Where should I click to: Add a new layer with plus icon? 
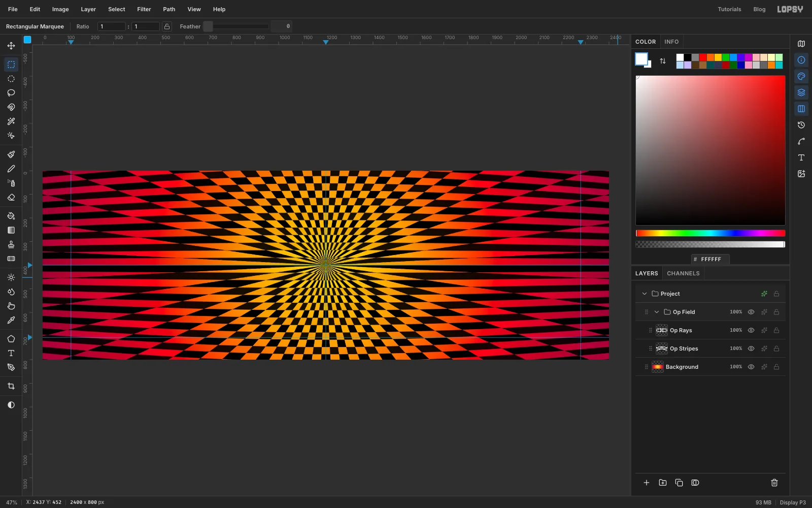[x=647, y=483]
